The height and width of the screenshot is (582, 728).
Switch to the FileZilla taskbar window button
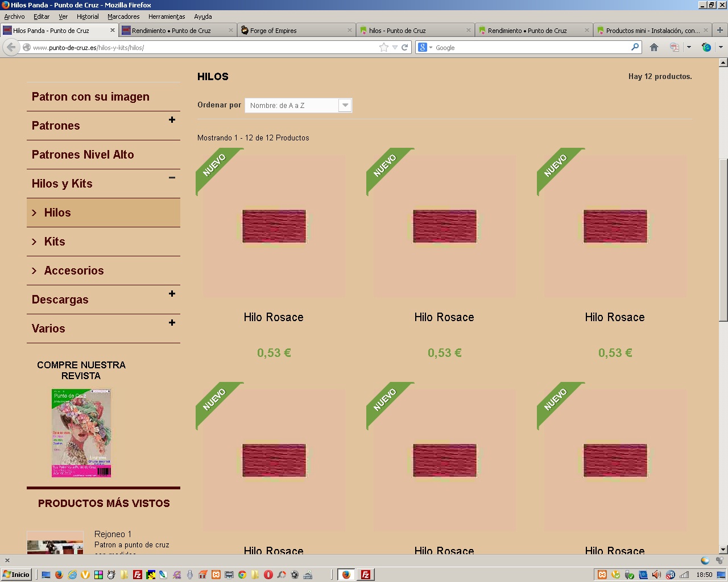click(x=366, y=575)
